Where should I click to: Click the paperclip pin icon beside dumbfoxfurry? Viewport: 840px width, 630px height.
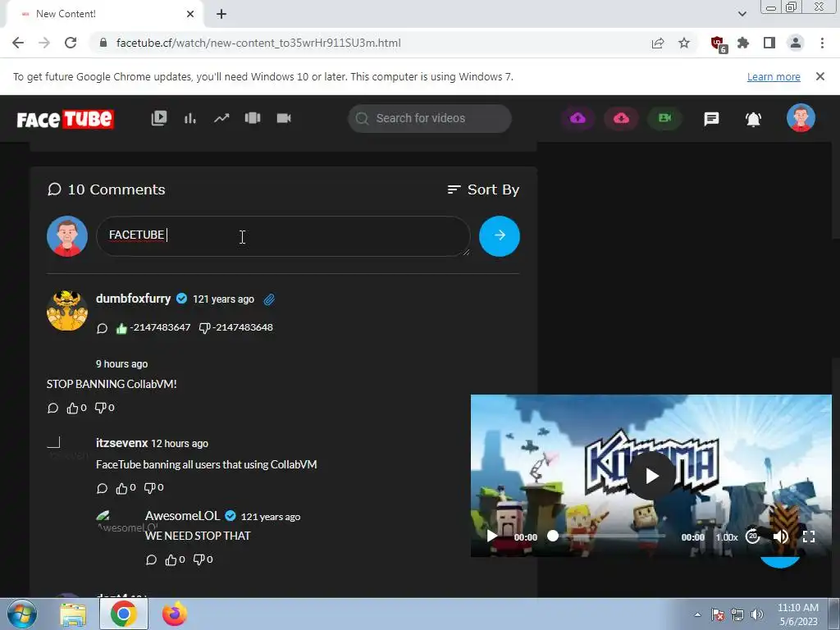pos(269,299)
